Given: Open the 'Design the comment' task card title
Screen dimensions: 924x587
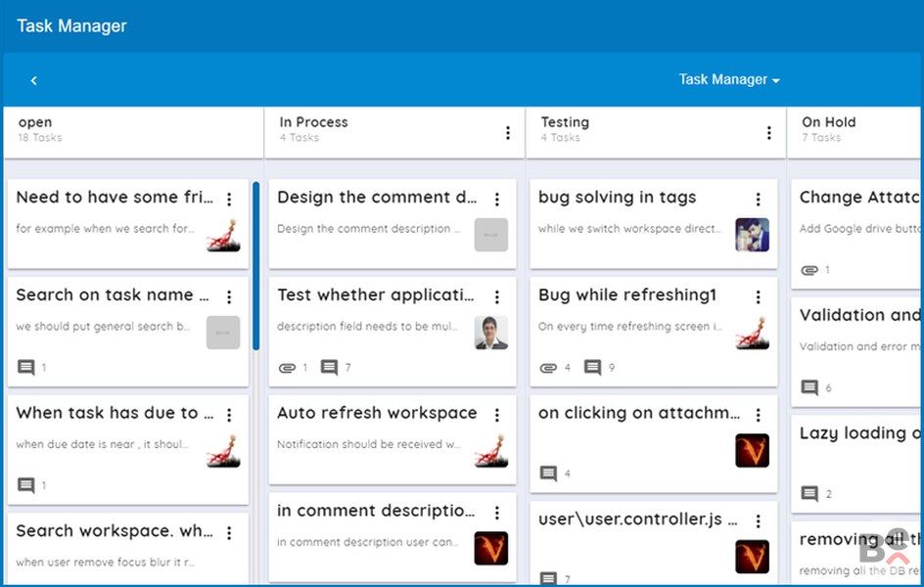Looking at the screenshot, I should [377, 198].
